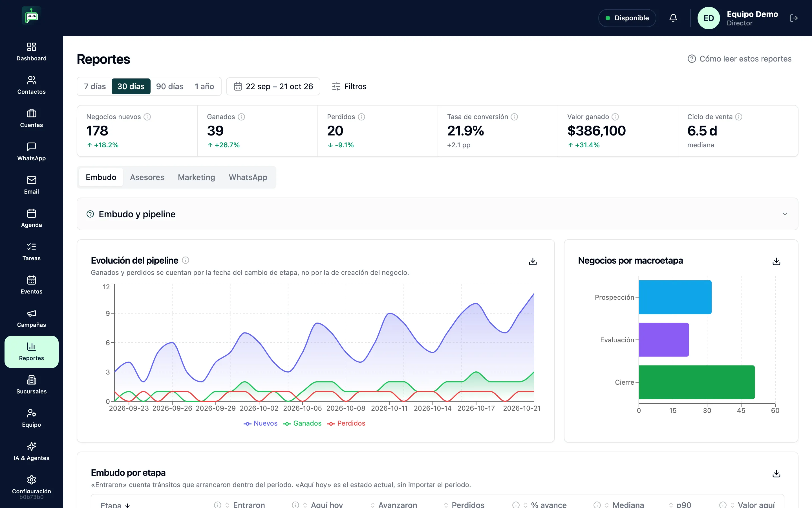Sort table by Etapa column
The image size is (812, 508).
pos(115,505)
